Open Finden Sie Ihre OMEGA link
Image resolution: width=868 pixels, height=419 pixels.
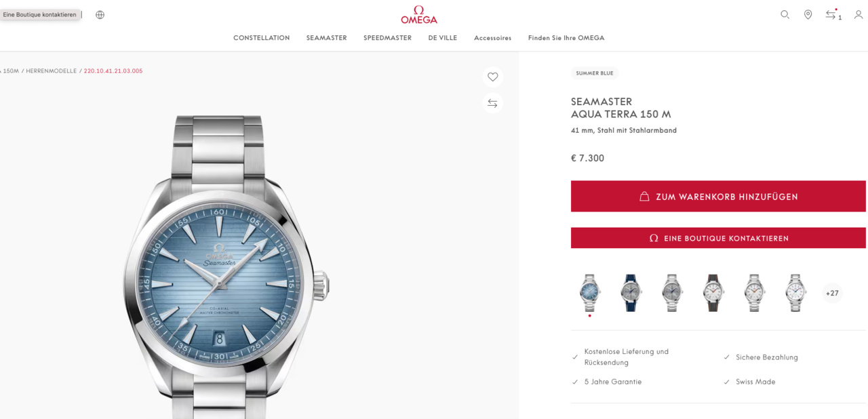566,38
